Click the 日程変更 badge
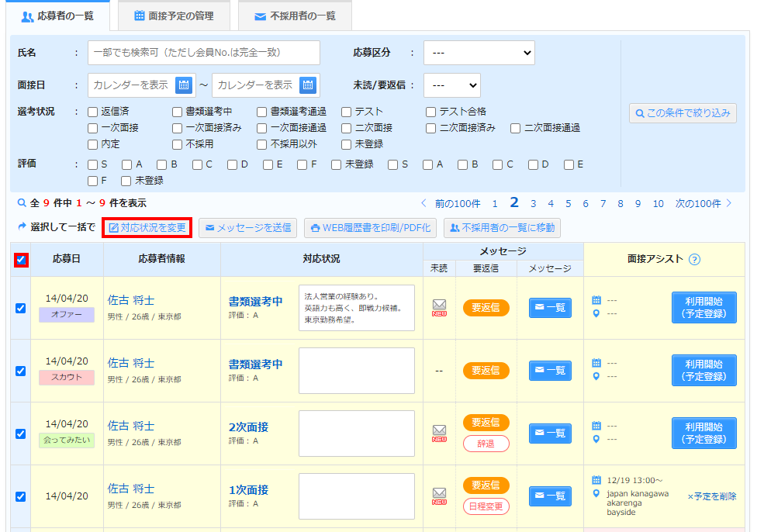 pyautogui.click(x=486, y=506)
